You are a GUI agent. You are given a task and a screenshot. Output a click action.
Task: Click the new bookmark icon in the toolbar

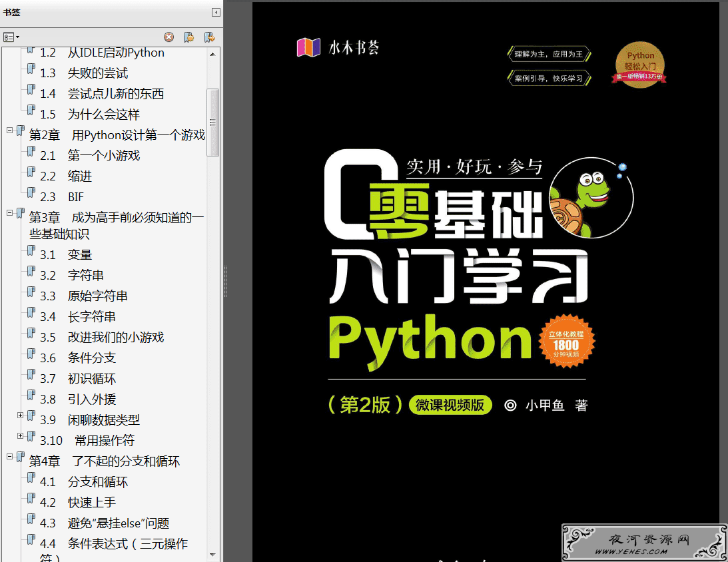(188, 37)
